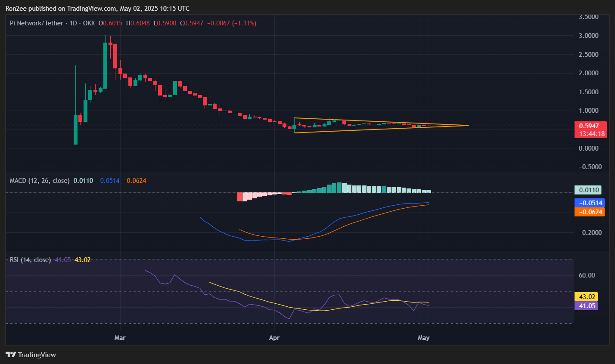Screen dimensions: 615x364
Task: Click the TradingView wordmark text
Action: [37, 355]
